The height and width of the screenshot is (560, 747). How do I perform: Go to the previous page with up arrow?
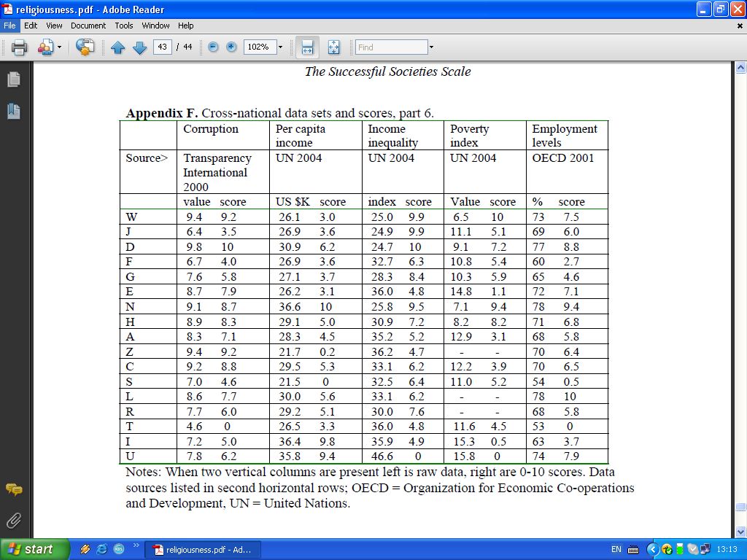coord(118,47)
